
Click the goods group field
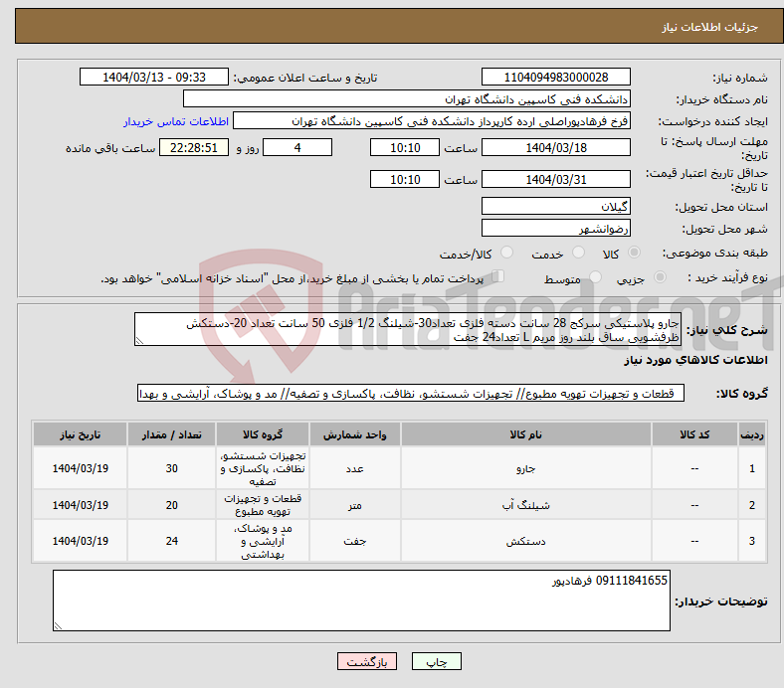(411, 394)
